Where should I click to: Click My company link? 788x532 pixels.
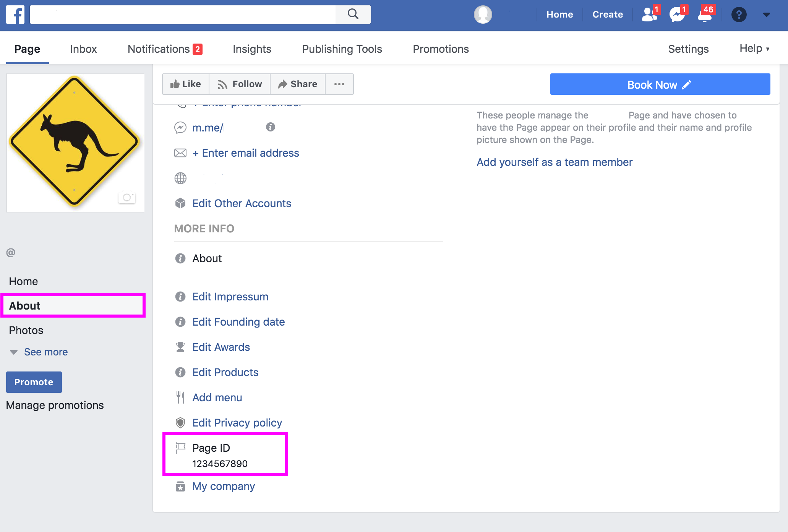(x=224, y=486)
